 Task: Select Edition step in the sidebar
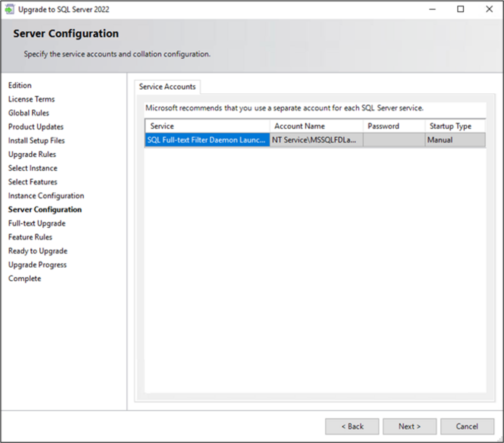coord(20,86)
